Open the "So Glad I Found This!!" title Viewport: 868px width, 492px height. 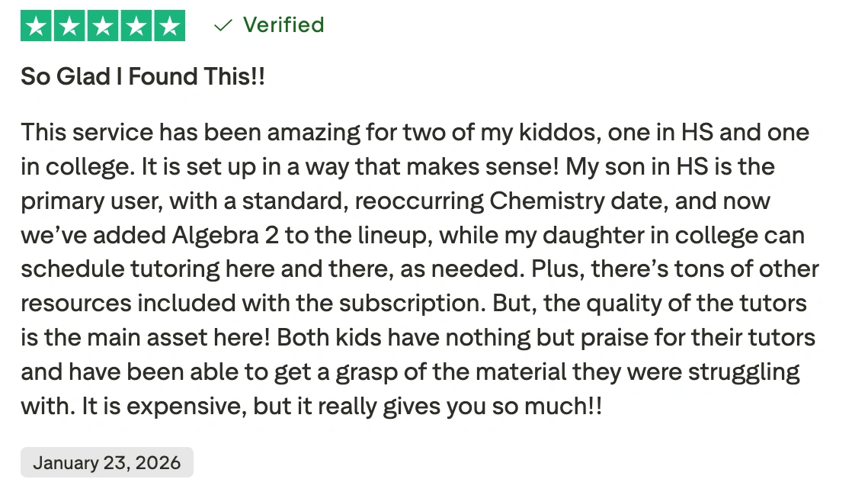click(x=143, y=77)
